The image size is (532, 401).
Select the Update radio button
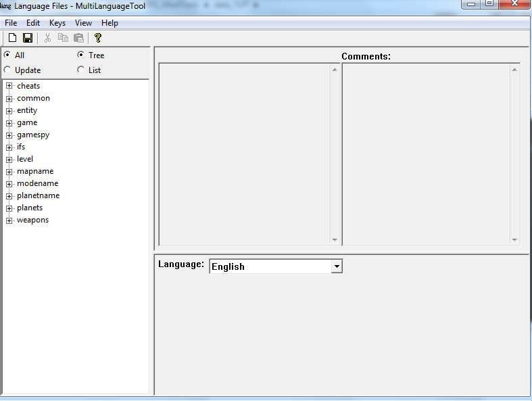click(7, 70)
